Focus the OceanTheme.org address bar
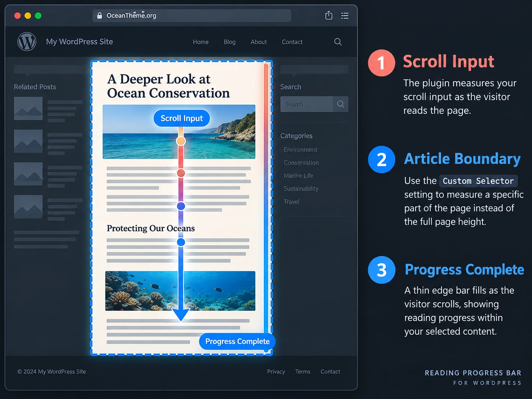 tap(192, 15)
